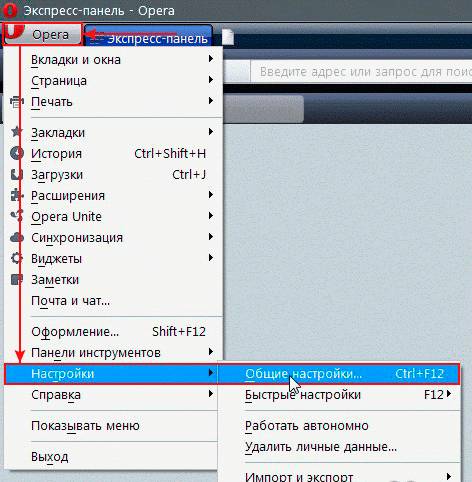The image size is (472, 482).
Task: Click the red Opera logo in title bar
Action: 10,10
